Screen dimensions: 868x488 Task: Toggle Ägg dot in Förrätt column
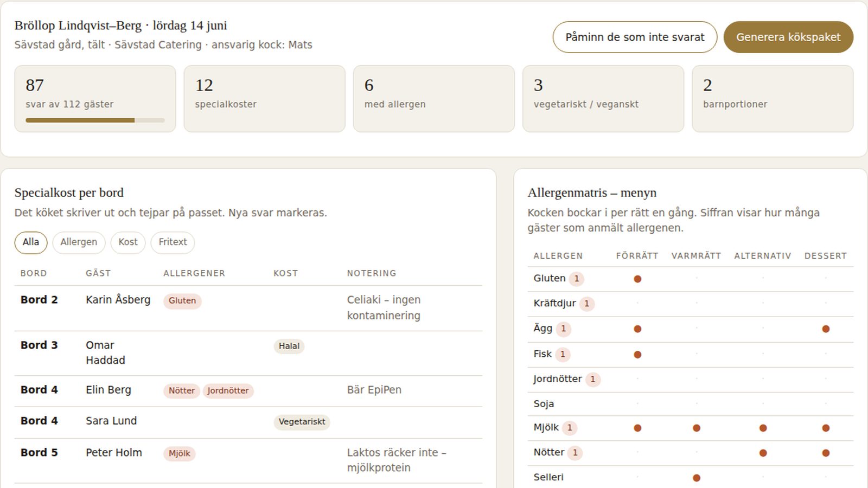point(637,329)
